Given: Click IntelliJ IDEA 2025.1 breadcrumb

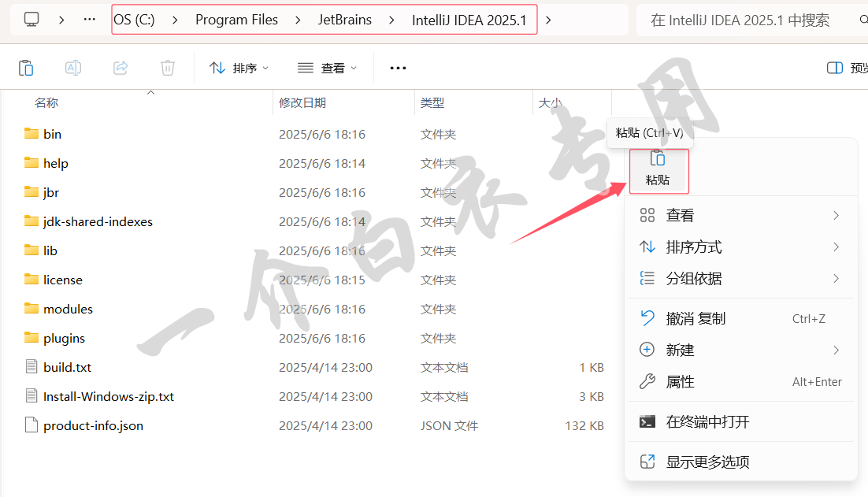Looking at the screenshot, I should [469, 20].
